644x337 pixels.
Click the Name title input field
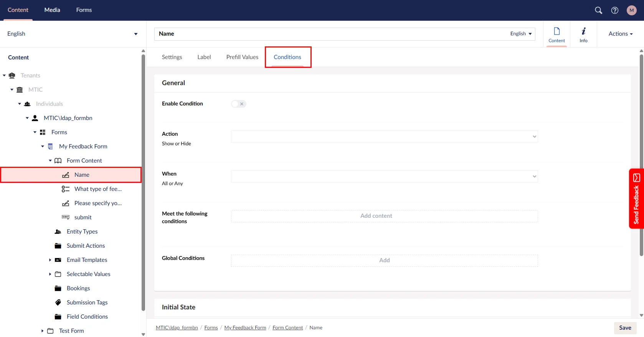[330, 34]
